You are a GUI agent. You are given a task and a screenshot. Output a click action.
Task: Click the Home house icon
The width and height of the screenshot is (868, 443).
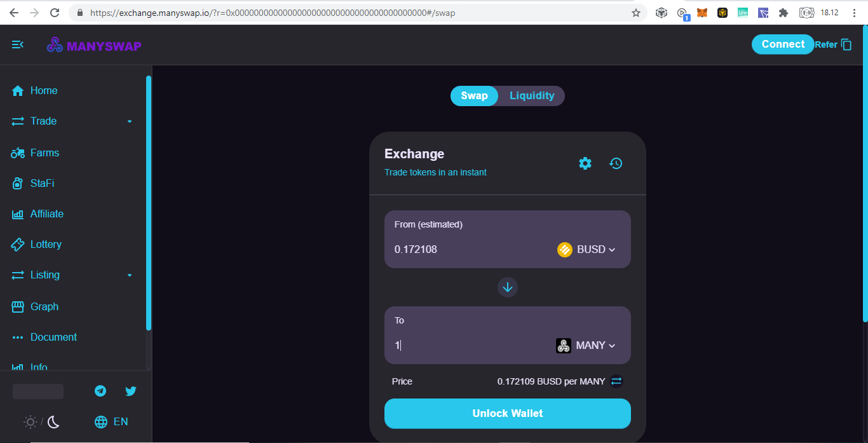pos(18,90)
